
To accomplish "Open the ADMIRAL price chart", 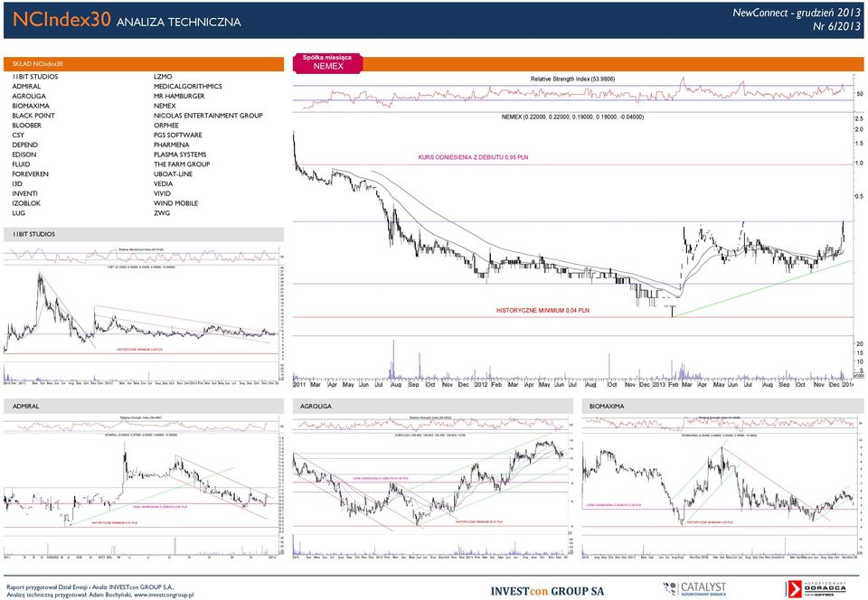I will (144, 488).
